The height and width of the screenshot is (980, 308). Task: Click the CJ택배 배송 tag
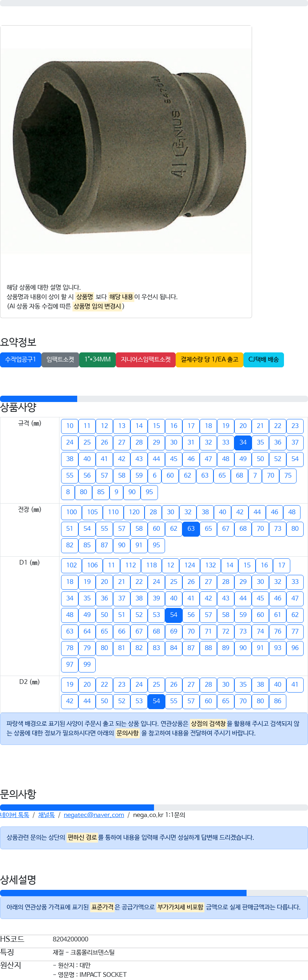click(263, 359)
